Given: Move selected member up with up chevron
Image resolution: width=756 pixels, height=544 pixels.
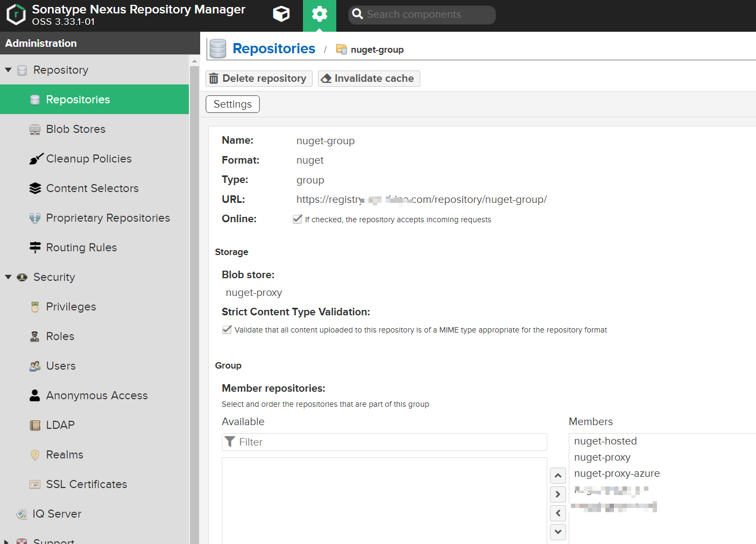Looking at the screenshot, I should 558,476.
